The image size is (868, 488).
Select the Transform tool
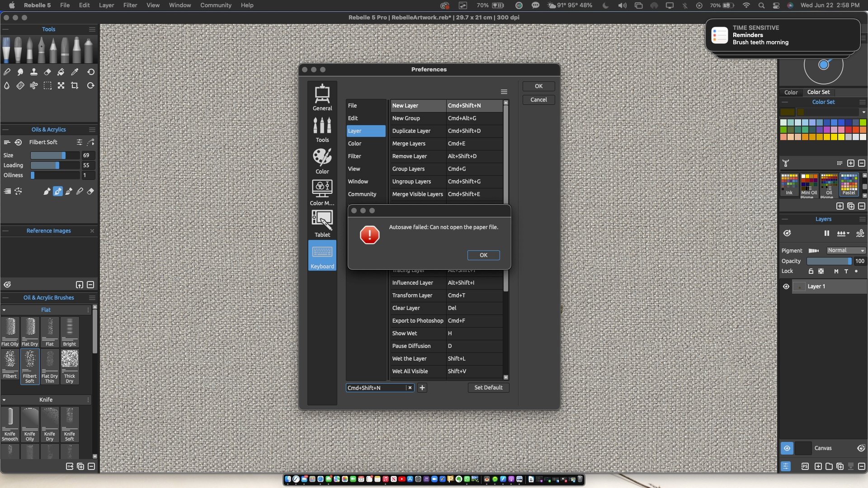pyautogui.click(x=61, y=85)
